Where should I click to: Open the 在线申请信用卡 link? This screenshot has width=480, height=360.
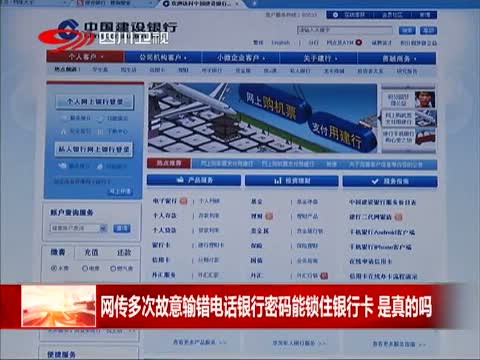coord(370,261)
